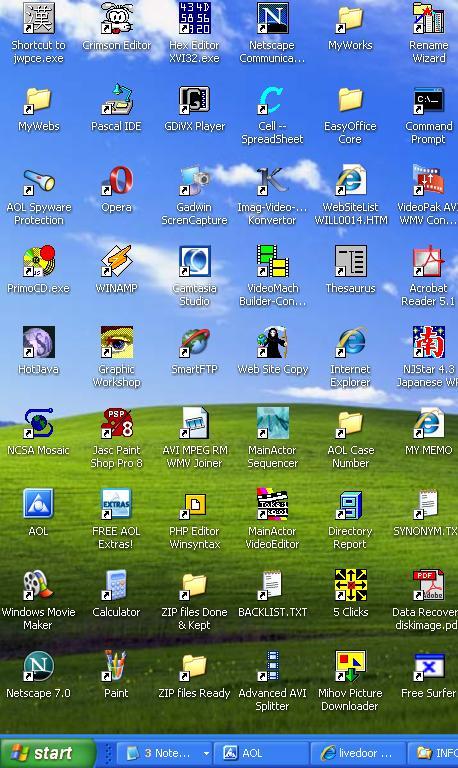This screenshot has height=768, width=458.
Task: Select the Web Site Copy icon
Action: point(272,342)
